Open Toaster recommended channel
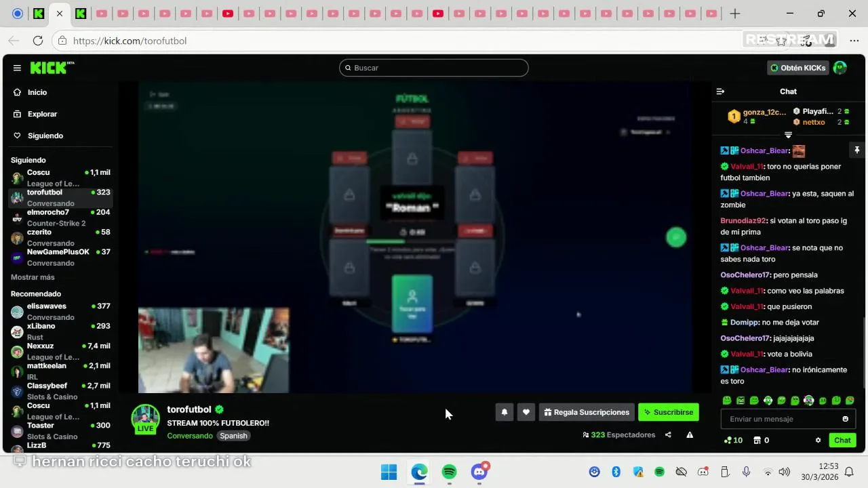Screen dimensions: 868x488 click(x=60, y=430)
